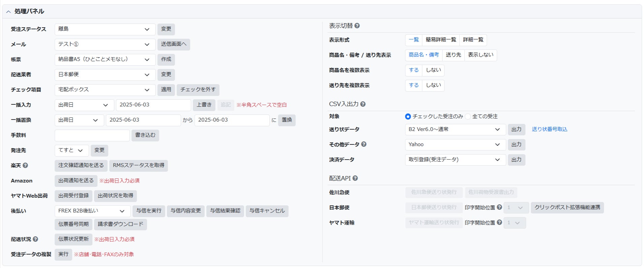The image size is (644, 268).
Task: Set 送り先を複数表示 to する
Action: [x=413, y=85]
